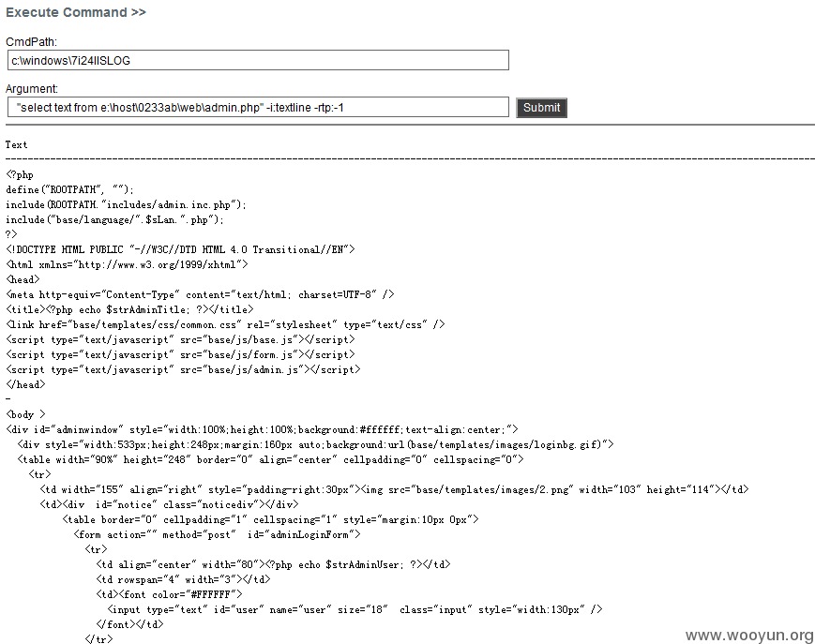Select the loginbg.gif background div line
Image resolution: width=815 pixels, height=644 pixels.
315,445
